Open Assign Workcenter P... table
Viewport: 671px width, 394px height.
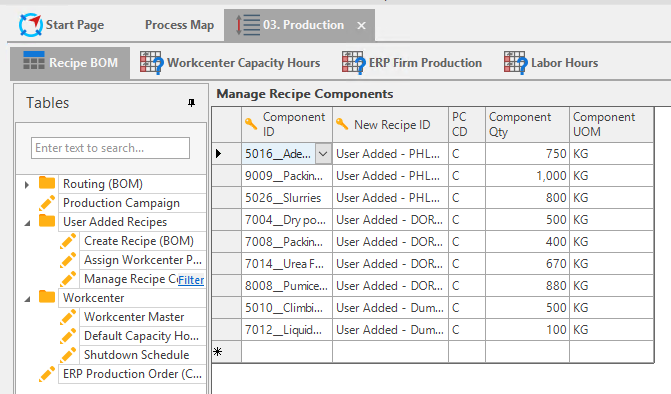pyautogui.click(x=143, y=260)
